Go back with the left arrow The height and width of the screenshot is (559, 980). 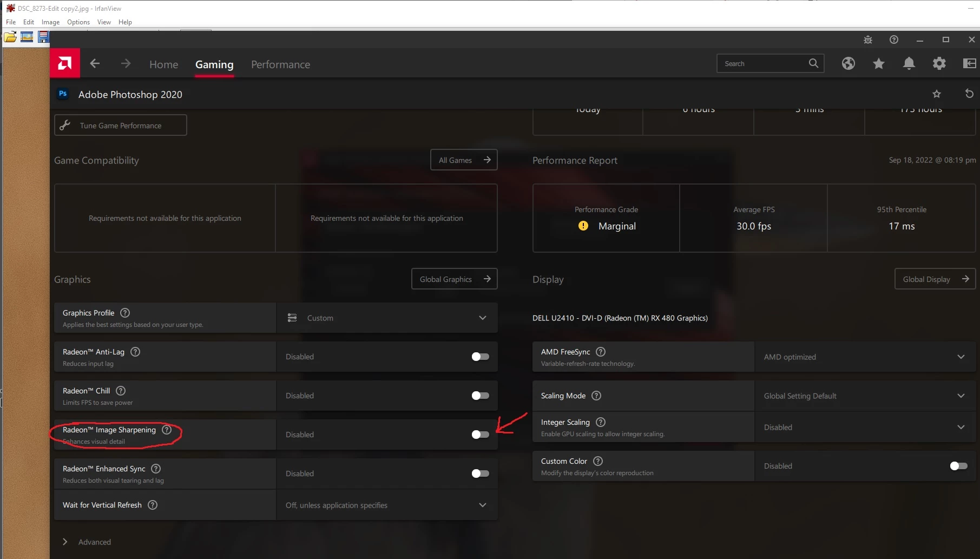coord(95,64)
